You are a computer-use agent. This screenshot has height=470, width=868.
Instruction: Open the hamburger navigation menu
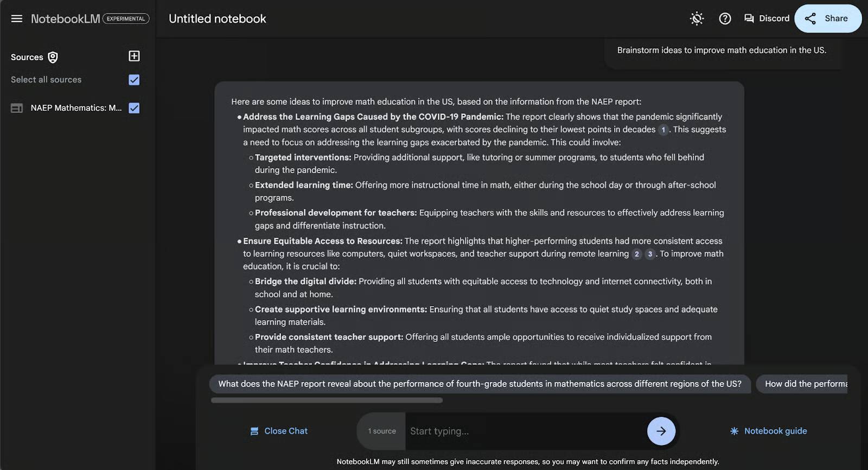point(17,18)
